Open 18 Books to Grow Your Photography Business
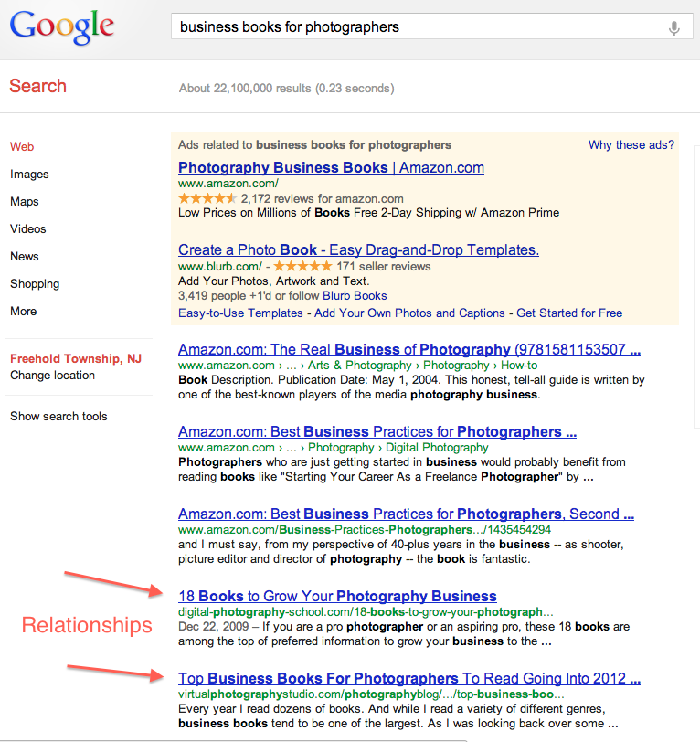The height and width of the screenshot is (742, 700). click(x=337, y=597)
